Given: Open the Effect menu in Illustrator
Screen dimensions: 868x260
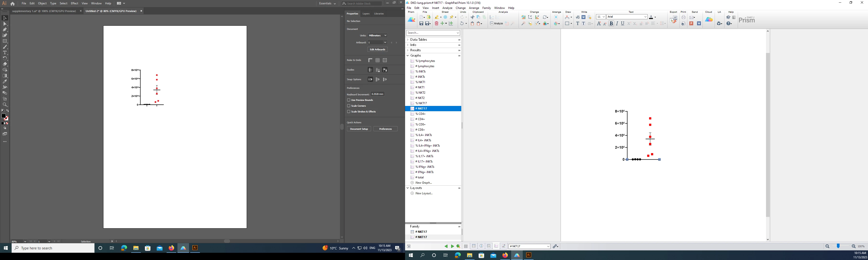Looking at the screenshot, I should (75, 3).
